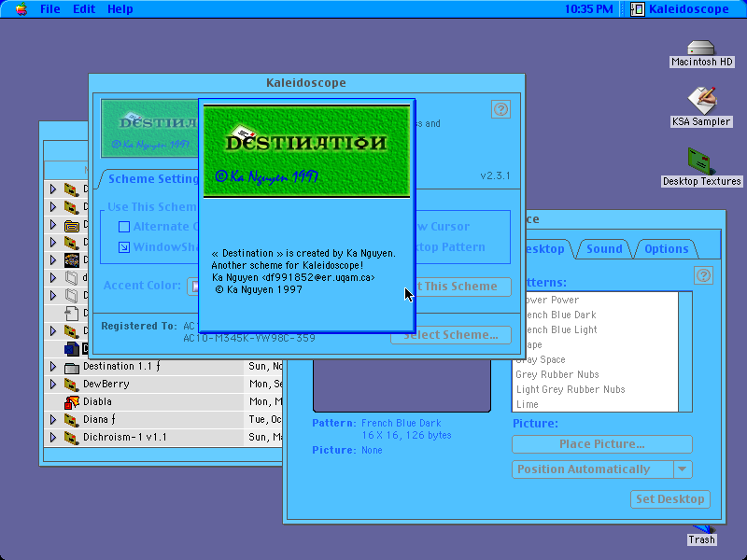Select the Dichroism-1 v1.1 file name
The width and height of the screenshot is (747, 560).
pyautogui.click(x=125, y=437)
